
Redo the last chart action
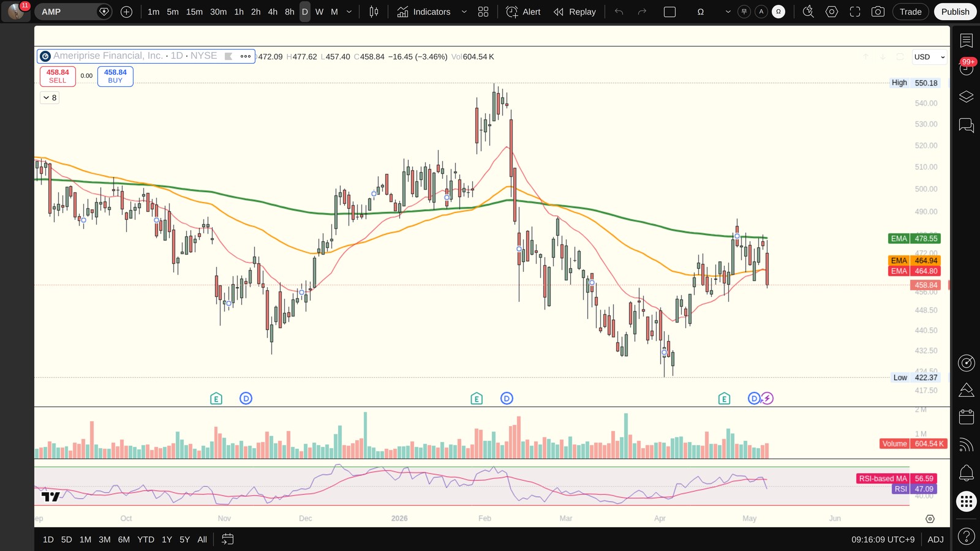point(642,12)
